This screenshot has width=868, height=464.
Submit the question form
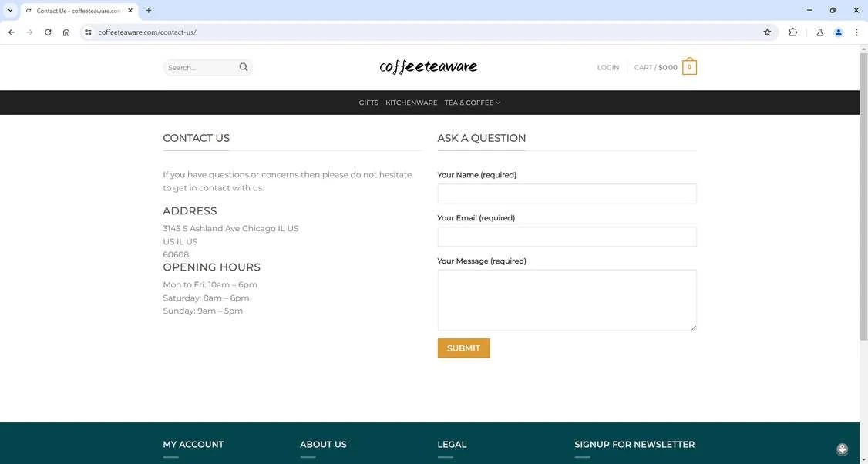point(463,348)
